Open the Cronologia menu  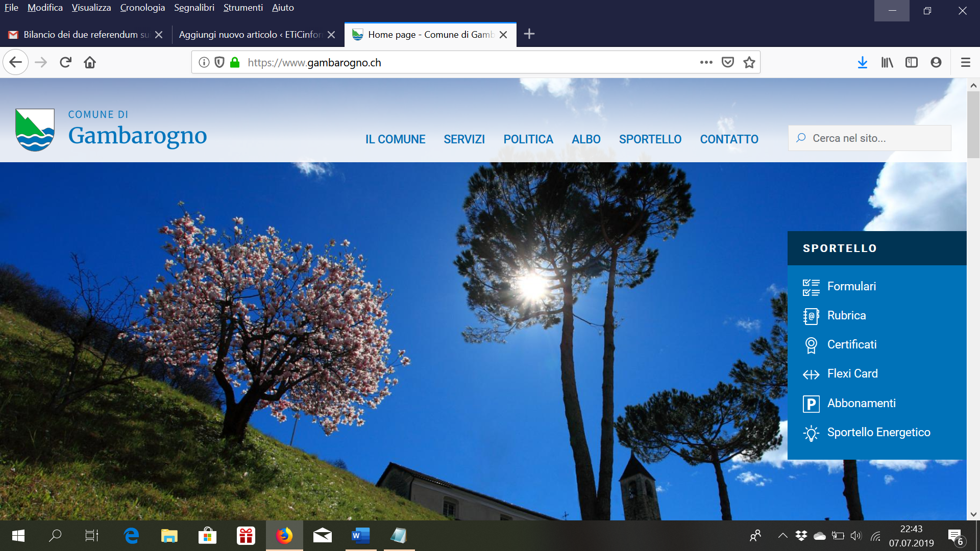point(142,8)
